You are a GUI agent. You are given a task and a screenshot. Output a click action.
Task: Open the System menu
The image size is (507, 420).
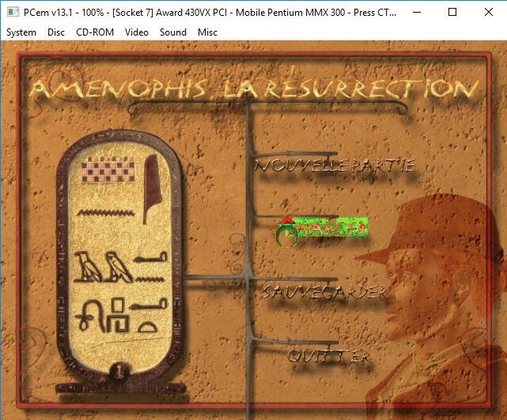pyautogui.click(x=21, y=32)
